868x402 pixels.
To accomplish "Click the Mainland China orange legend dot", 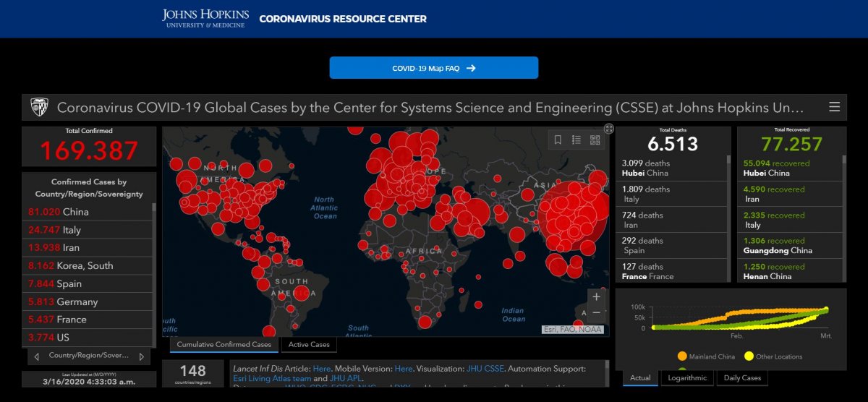I will coord(682,356).
